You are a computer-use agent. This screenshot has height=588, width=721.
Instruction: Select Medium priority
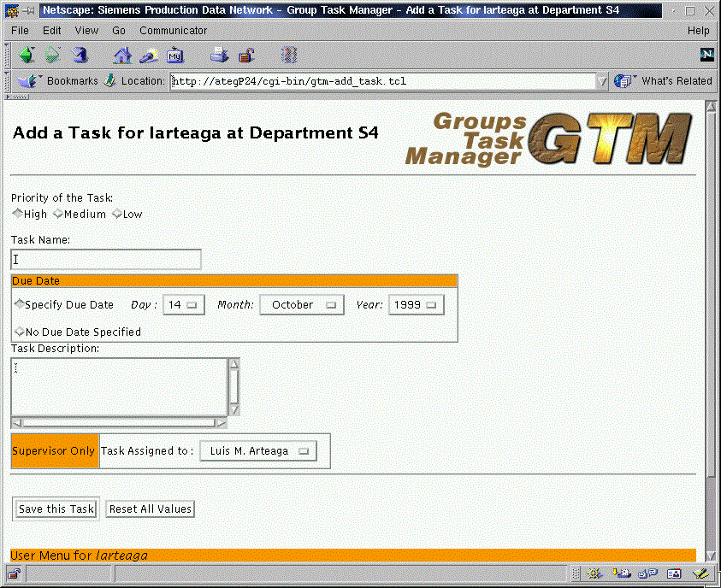pos(58,214)
